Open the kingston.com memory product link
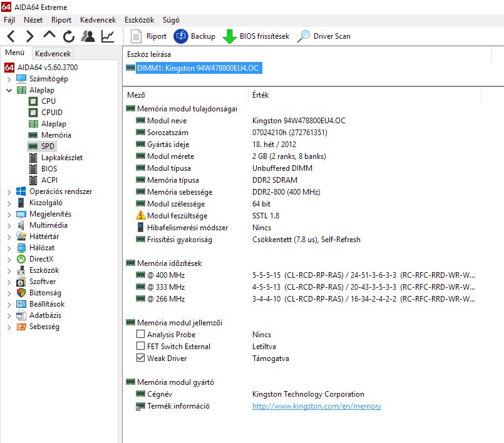 click(317, 406)
